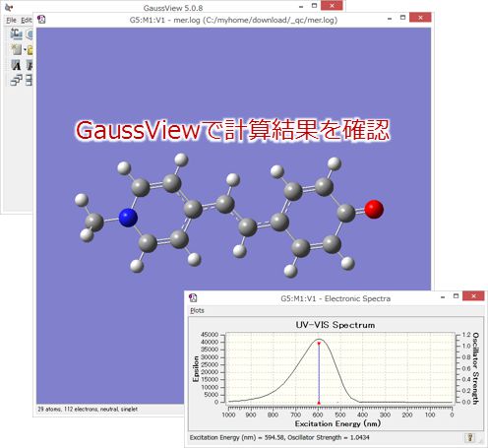Click the Electronic Spectra window system icon

point(193,297)
